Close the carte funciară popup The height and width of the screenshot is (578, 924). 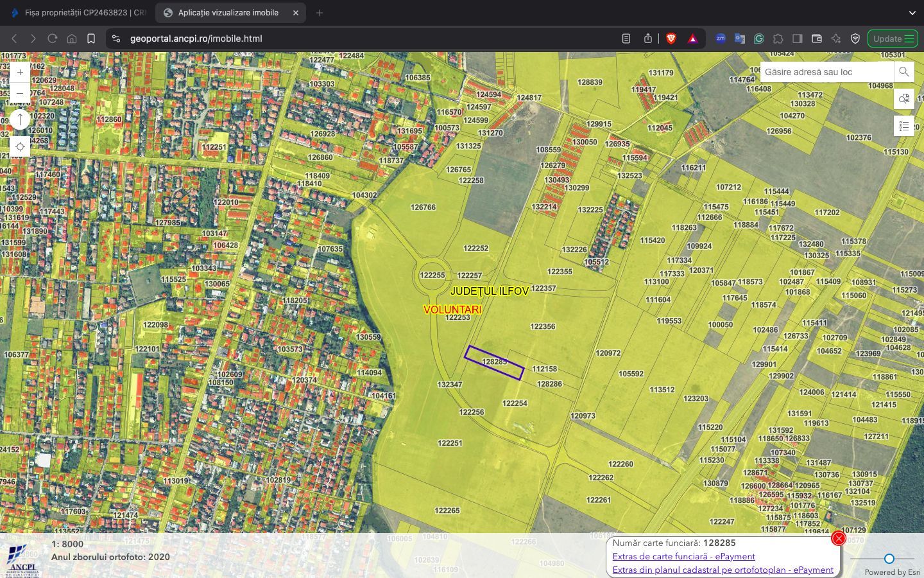coord(838,538)
